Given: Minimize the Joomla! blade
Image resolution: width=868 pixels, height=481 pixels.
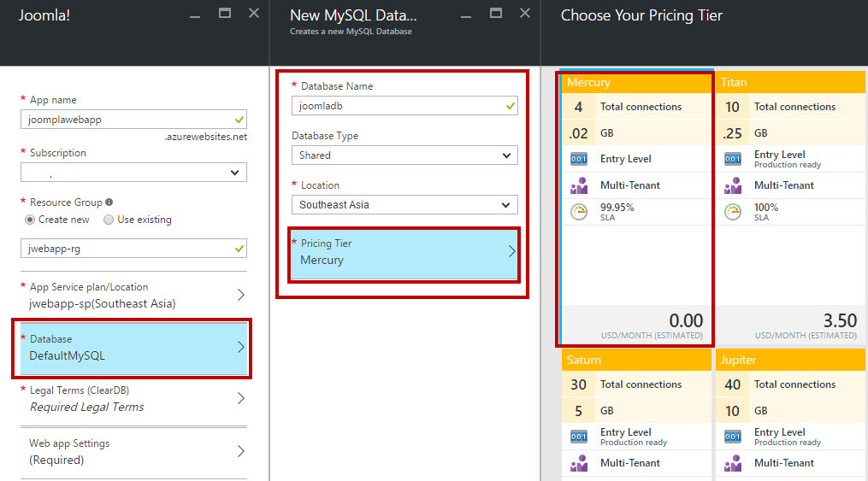Looking at the screenshot, I should (195, 15).
